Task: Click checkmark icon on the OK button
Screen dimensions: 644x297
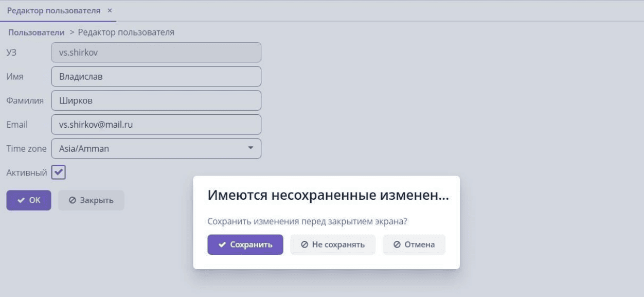Action: (21, 200)
